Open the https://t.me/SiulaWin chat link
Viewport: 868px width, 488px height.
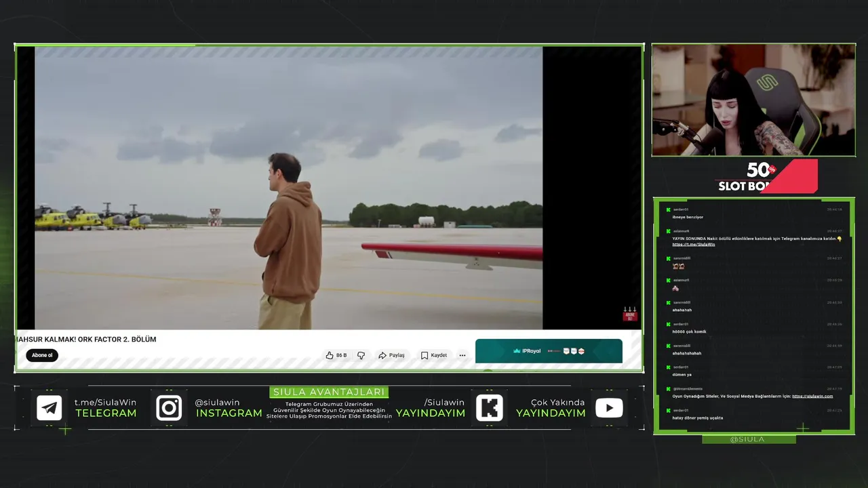pos(694,244)
